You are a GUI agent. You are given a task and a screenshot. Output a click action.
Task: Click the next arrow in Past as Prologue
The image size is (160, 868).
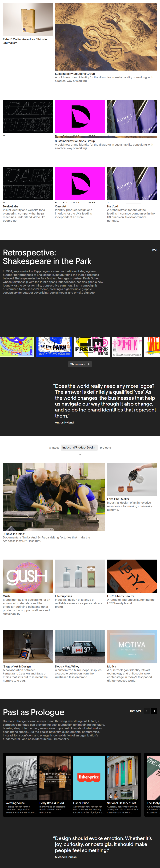(154, 711)
